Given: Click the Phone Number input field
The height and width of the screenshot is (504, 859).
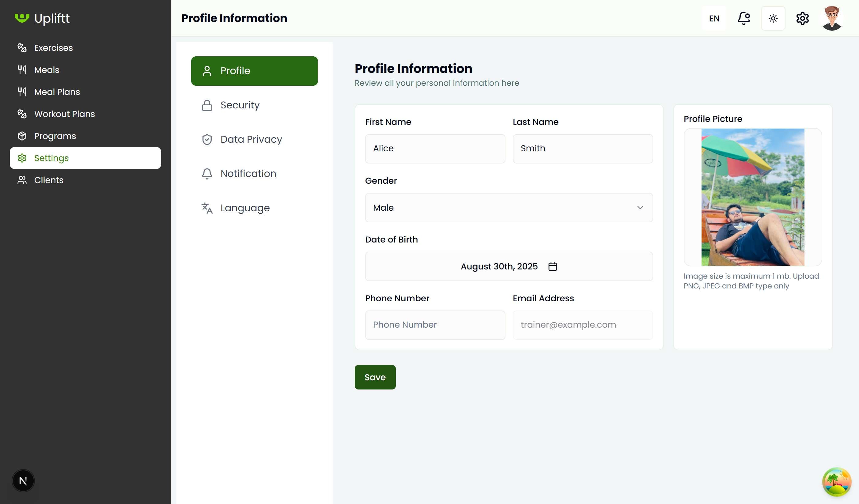Looking at the screenshot, I should tap(435, 324).
